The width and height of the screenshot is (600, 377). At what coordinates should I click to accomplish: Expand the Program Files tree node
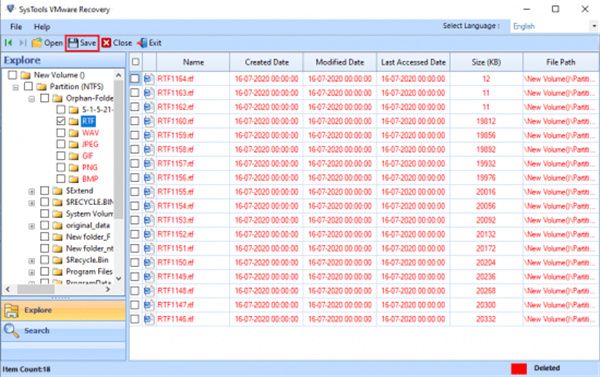[32, 273]
